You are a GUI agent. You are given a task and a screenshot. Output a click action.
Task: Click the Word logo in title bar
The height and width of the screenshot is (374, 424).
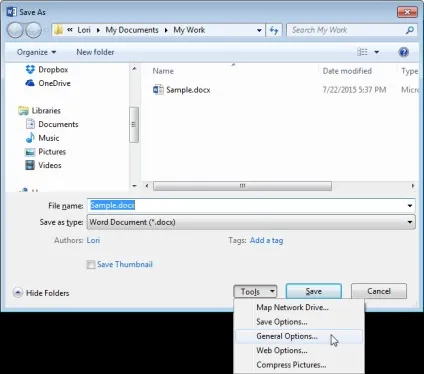tap(11, 12)
